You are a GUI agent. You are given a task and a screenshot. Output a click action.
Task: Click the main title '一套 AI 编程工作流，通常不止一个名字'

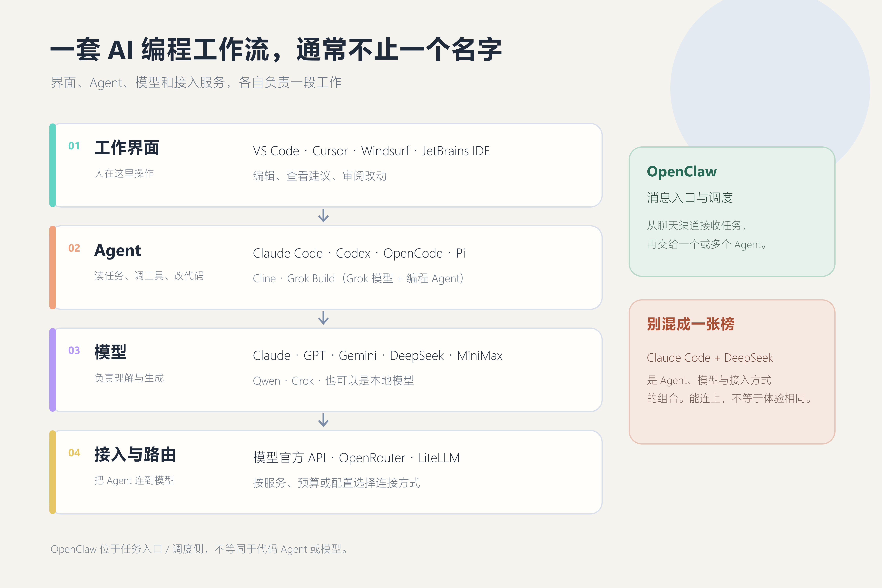click(x=276, y=50)
